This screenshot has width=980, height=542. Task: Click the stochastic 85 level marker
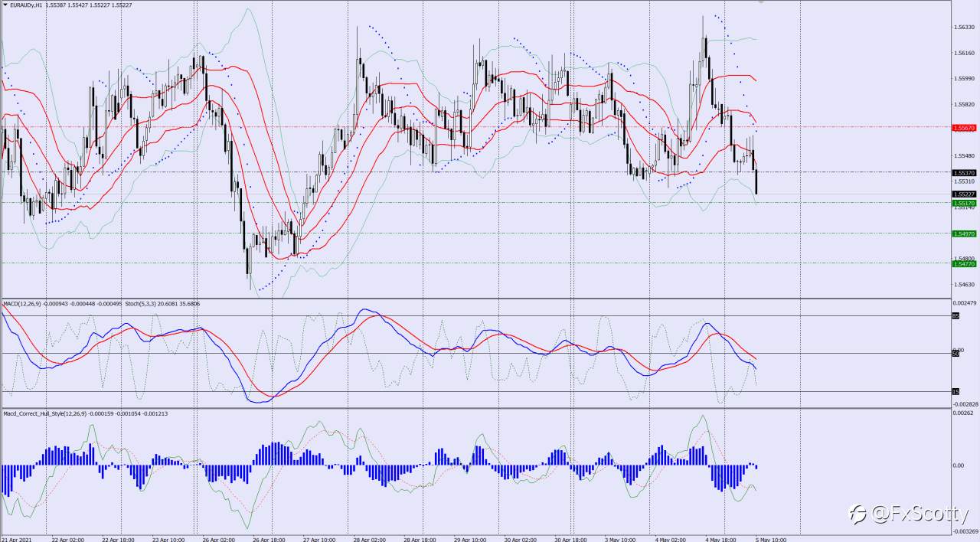pos(955,315)
